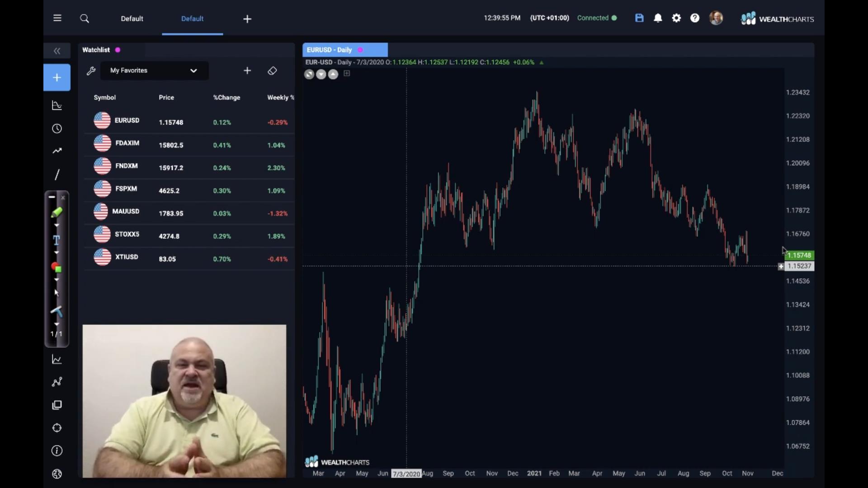Sort by the %Change column header

coord(226,98)
